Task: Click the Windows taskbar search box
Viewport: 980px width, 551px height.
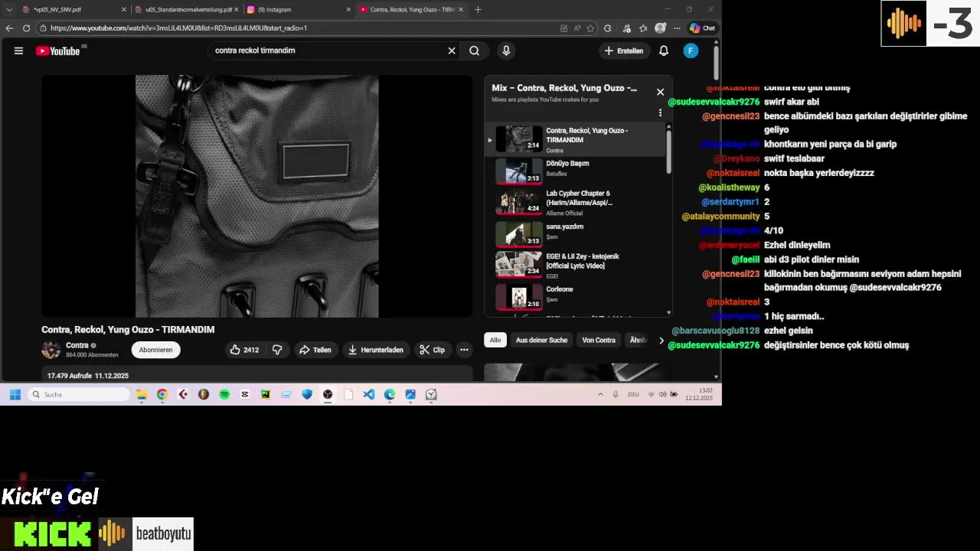Action: [79, 394]
